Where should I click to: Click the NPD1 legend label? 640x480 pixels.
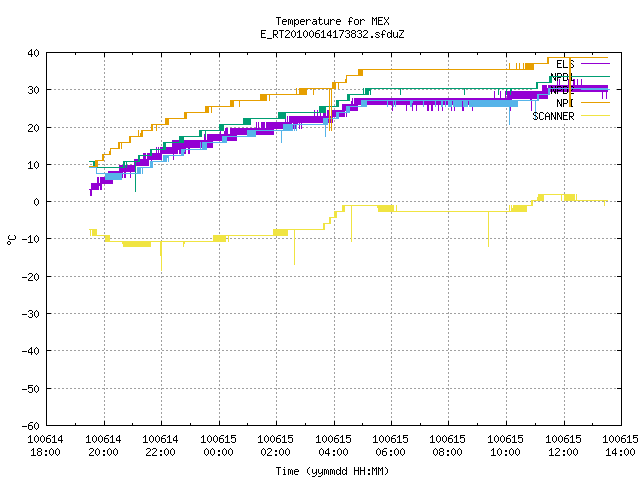[562, 77]
